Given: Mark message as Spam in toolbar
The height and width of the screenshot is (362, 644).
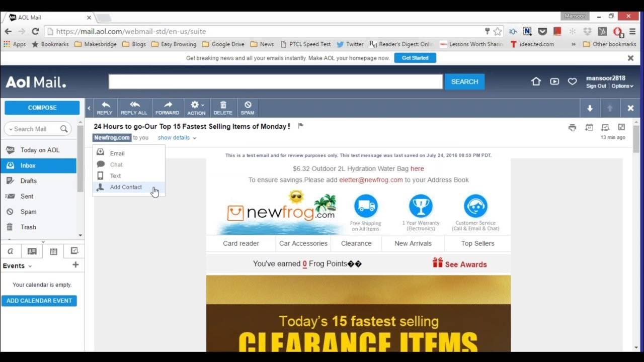Looking at the screenshot, I should coord(248,108).
